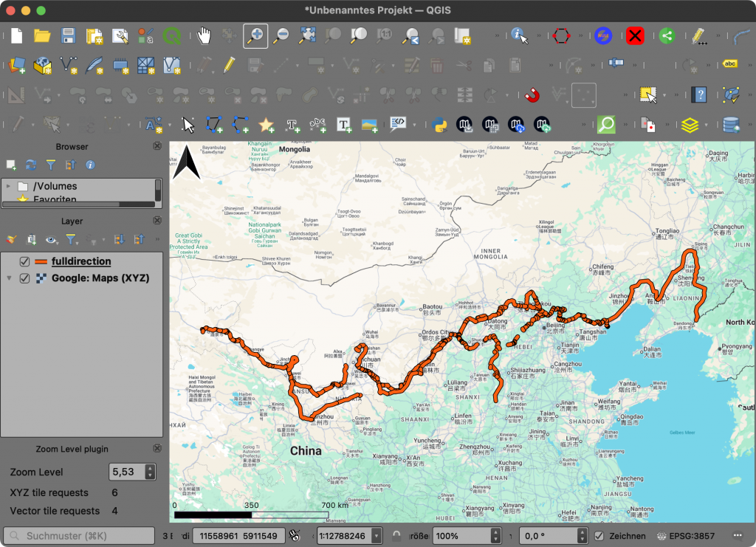The height and width of the screenshot is (547, 756).
Task: Click the "Vector tile requests" label
Action: coord(55,511)
